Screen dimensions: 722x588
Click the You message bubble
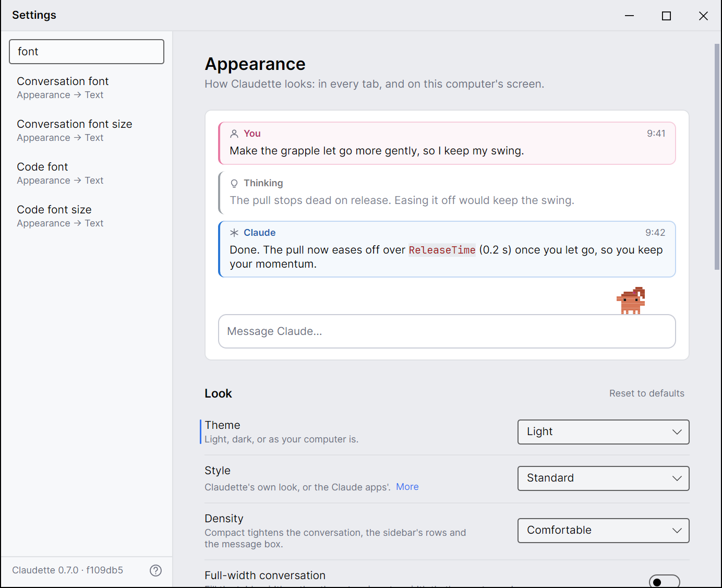[x=447, y=143]
